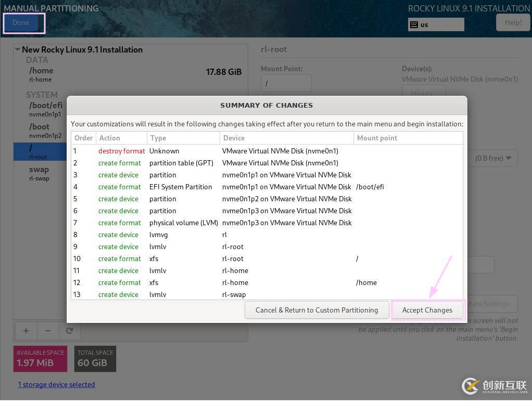Click Cancel & Return to Custom Partitioning

(316, 310)
